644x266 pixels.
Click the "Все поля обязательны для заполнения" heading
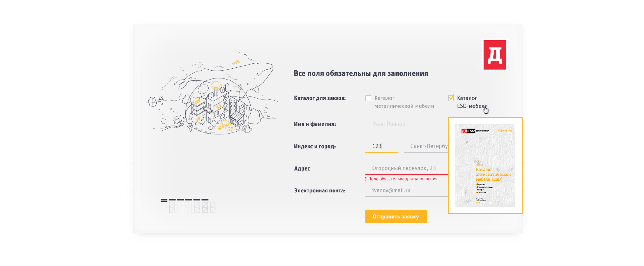tap(361, 73)
